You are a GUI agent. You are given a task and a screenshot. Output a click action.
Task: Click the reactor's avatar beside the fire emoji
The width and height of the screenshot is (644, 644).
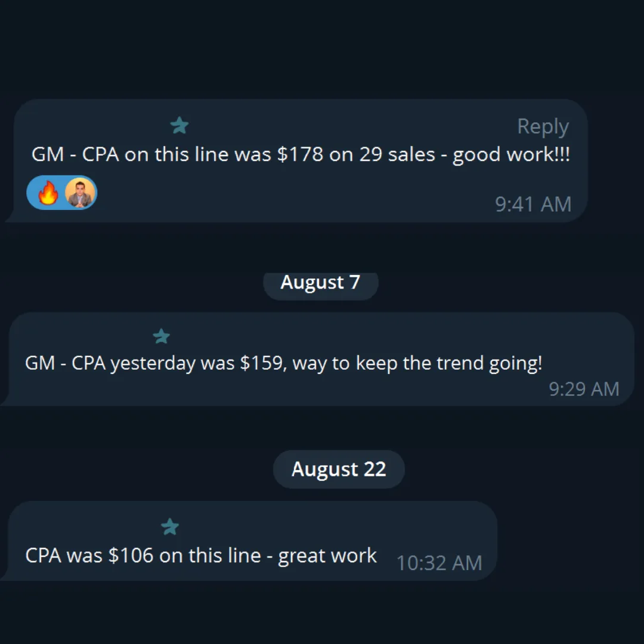pyautogui.click(x=80, y=193)
